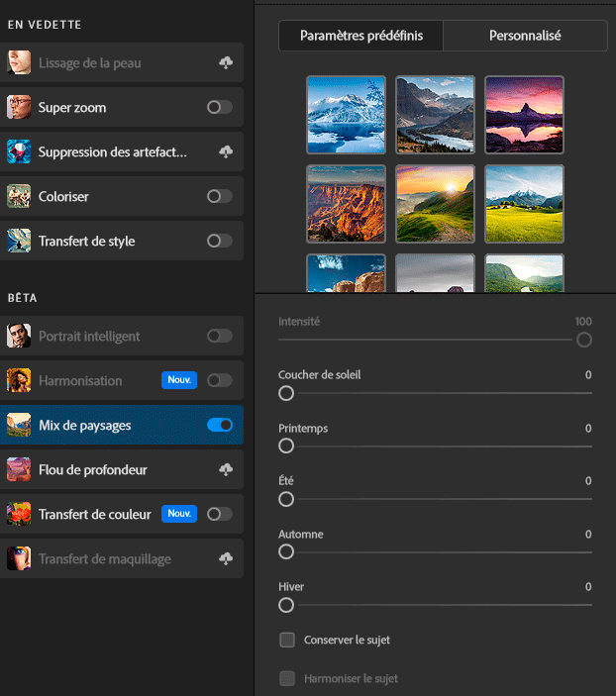Image resolution: width=616 pixels, height=696 pixels.
Task: Toggle the Transfert de couleur switch
Action: click(x=219, y=514)
